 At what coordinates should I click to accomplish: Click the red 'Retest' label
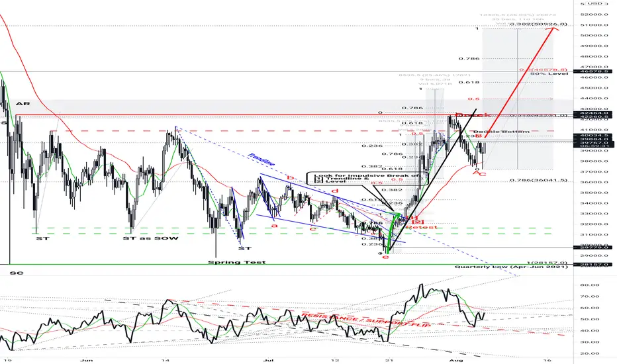422,227
